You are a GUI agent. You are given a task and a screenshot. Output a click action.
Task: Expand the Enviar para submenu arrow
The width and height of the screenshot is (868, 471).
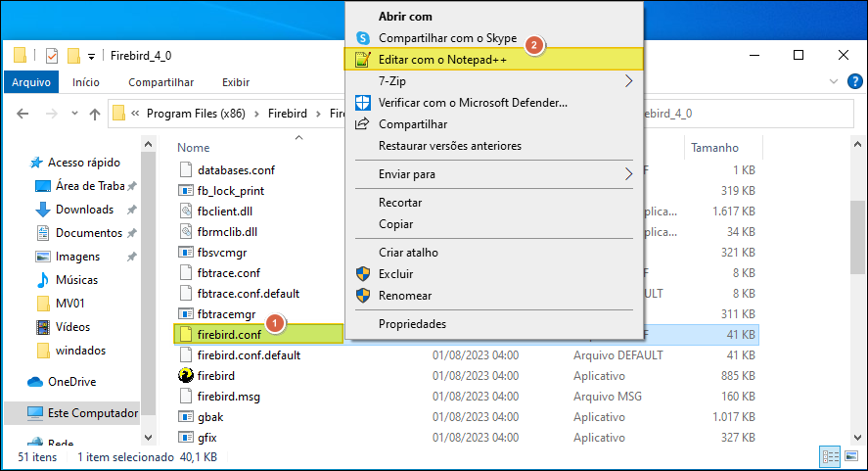pos(628,174)
